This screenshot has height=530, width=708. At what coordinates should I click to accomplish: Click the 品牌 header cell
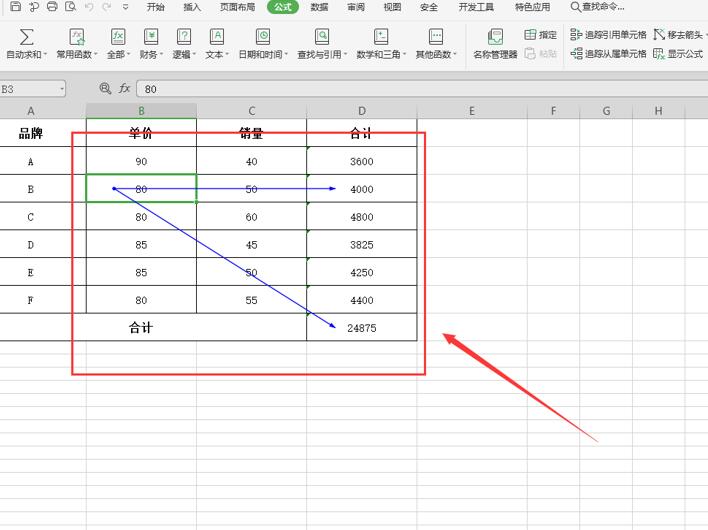pos(31,133)
